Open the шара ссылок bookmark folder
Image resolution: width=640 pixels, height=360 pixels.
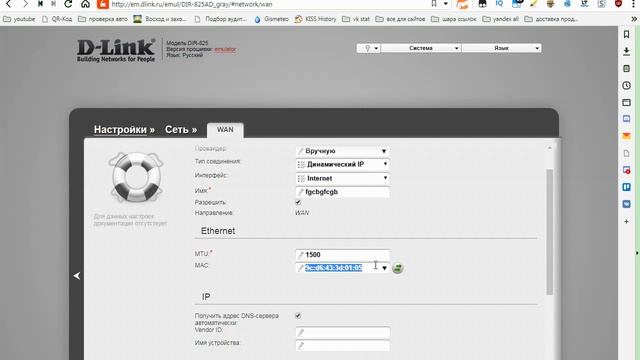pos(454,19)
